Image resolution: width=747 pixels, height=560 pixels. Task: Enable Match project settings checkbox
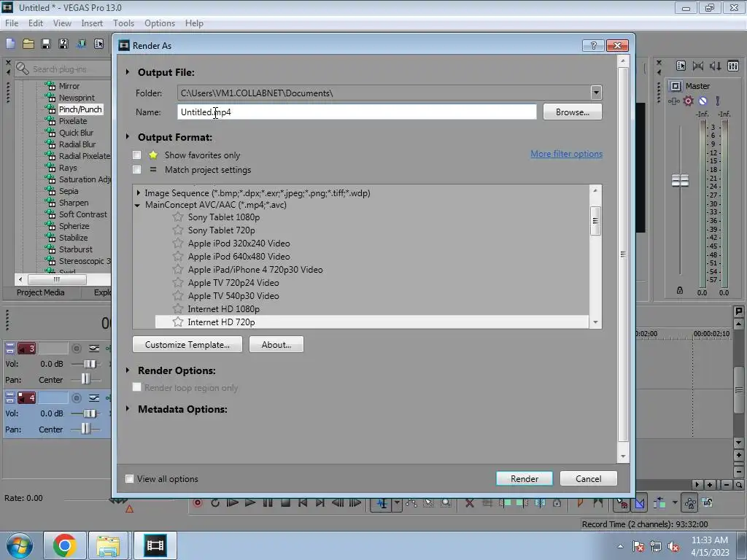(x=136, y=169)
